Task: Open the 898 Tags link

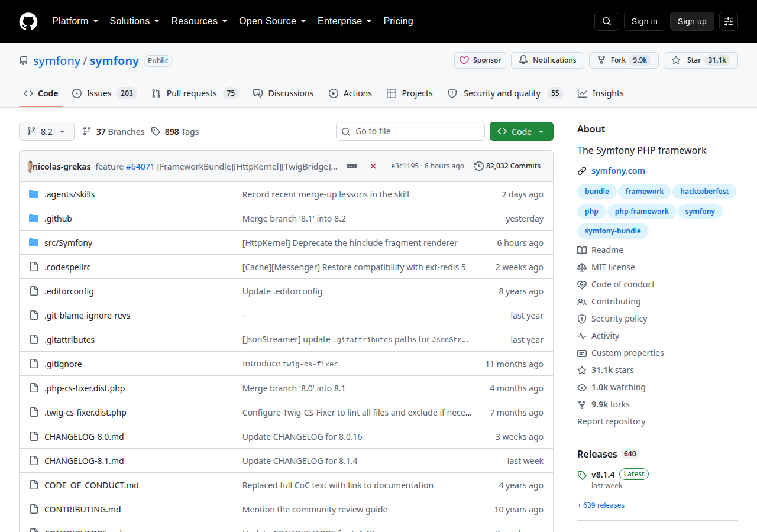Action: 175,132
